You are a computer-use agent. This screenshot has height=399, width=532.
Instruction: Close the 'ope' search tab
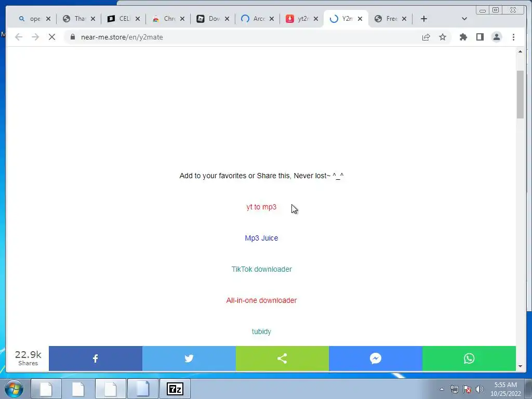click(48, 19)
